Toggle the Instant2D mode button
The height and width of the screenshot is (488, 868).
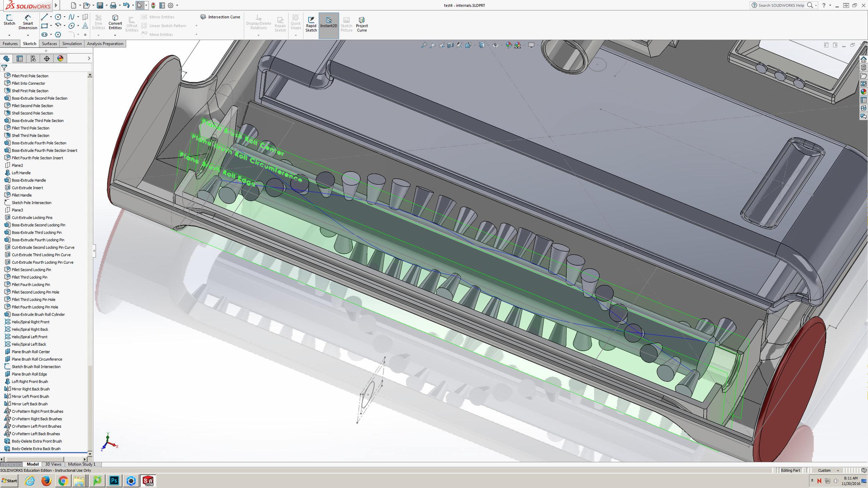(328, 24)
